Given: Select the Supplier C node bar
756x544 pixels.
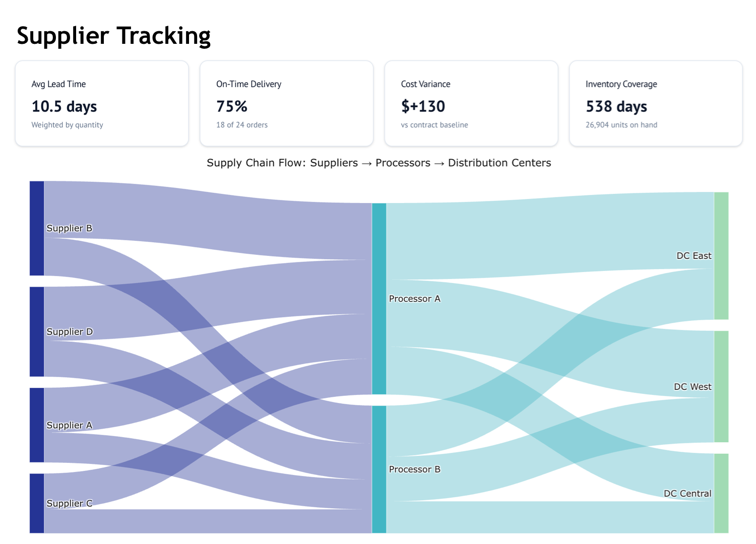Looking at the screenshot, I should tap(37, 503).
